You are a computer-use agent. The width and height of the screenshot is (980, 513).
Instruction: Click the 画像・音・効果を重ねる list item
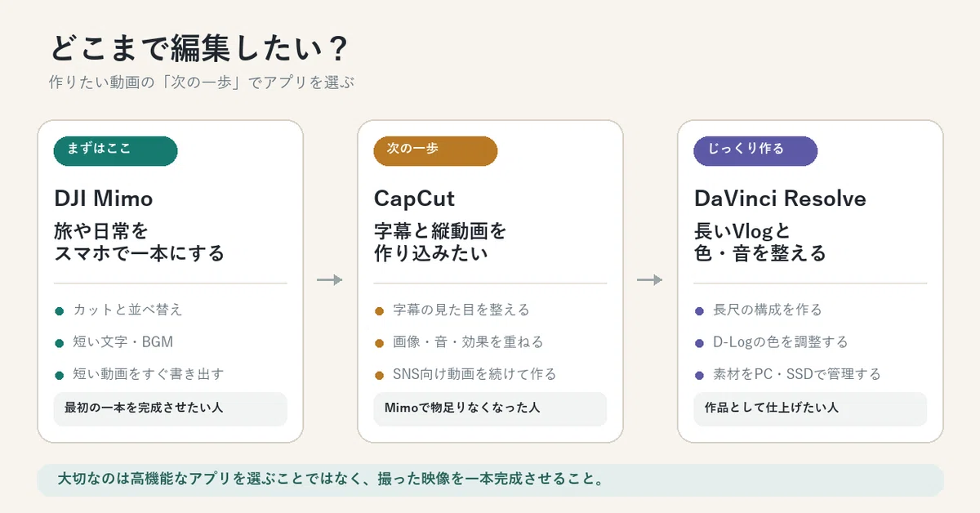(468, 342)
